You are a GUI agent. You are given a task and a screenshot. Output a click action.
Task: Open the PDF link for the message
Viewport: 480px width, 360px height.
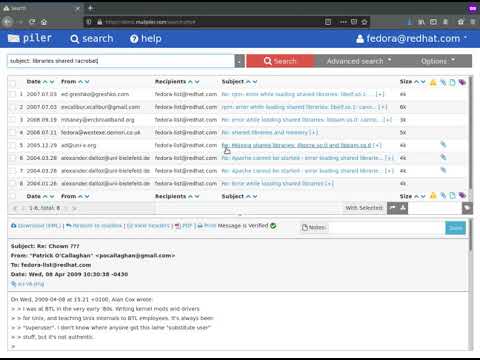click(184, 226)
